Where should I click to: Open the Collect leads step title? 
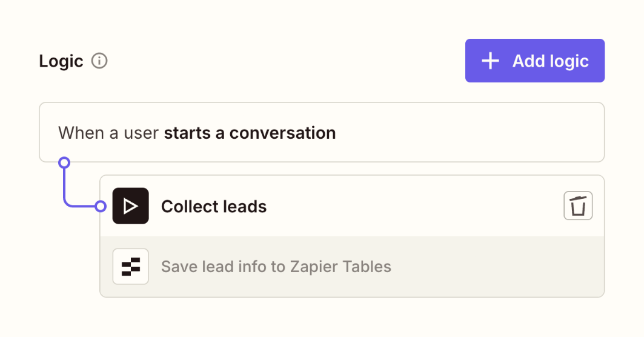click(214, 207)
